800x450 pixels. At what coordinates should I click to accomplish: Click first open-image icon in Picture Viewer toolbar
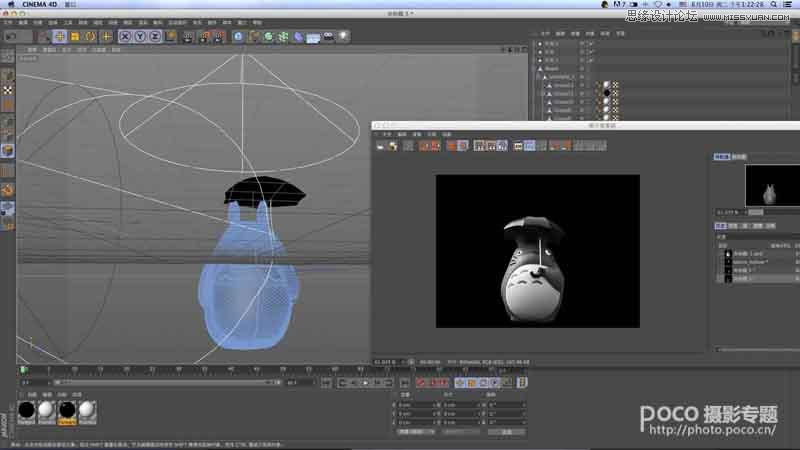click(381, 146)
